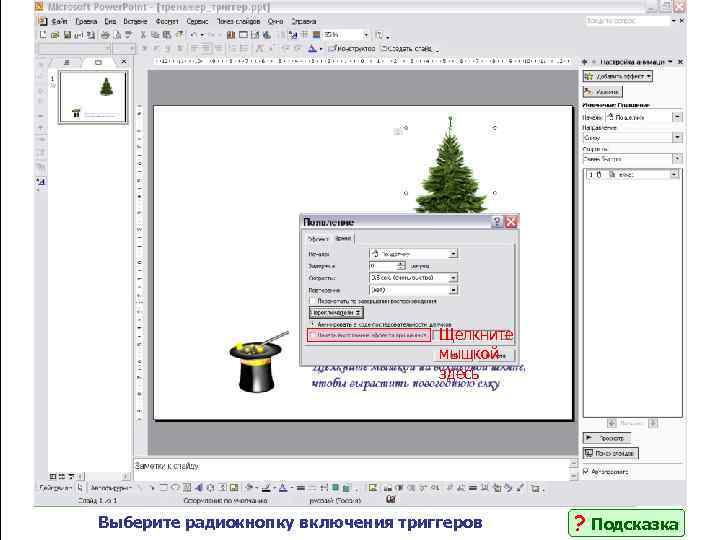Click the Copy toolbar icon
Viewport: 720px width, 540px height.
155,35
